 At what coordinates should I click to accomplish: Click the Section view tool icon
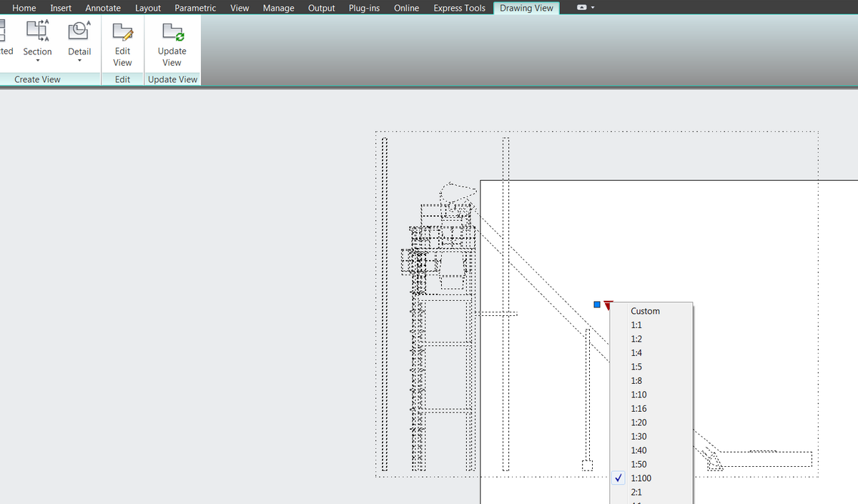(x=37, y=30)
